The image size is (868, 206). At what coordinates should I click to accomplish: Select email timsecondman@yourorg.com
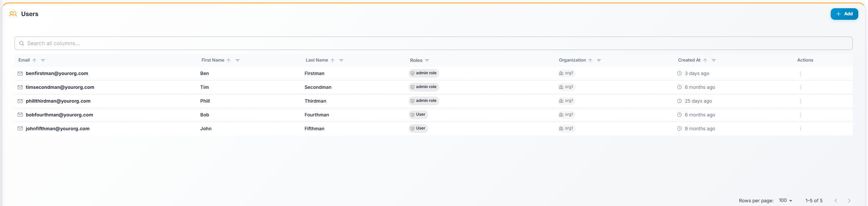[60, 87]
